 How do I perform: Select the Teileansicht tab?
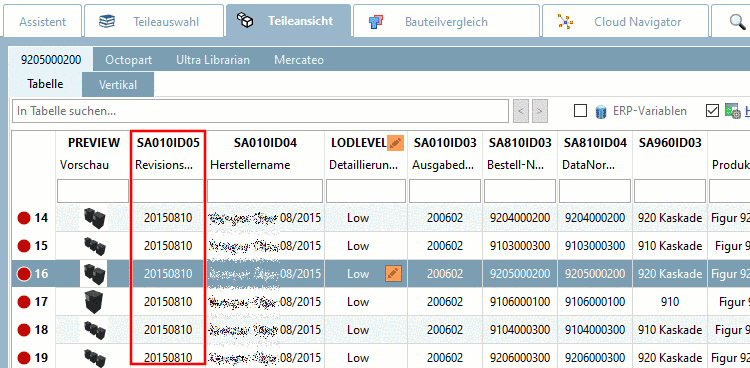(288, 21)
